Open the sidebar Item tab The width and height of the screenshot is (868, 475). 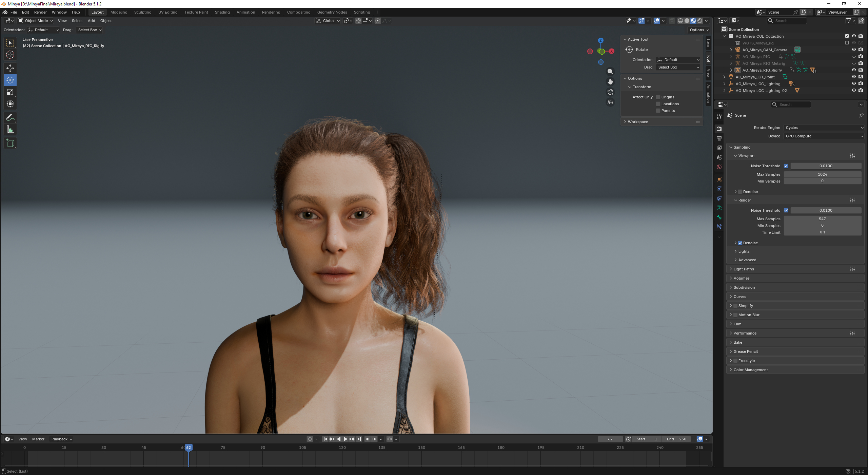click(x=708, y=43)
